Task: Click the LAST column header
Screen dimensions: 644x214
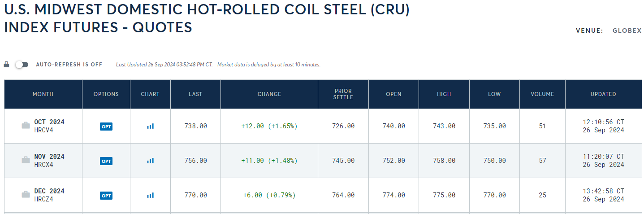Action: [195, 94]
